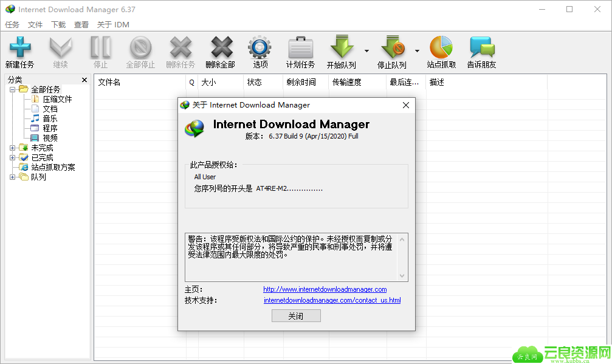
Task: Click the 继续 (resume) toolbar icon
Action: (x=61, y=47)
